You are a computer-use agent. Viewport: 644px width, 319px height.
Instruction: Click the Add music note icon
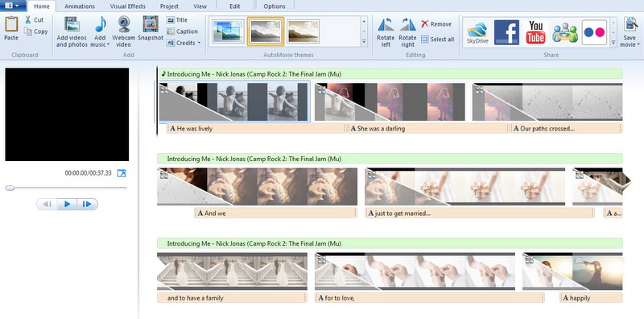(x=100, y=24)
